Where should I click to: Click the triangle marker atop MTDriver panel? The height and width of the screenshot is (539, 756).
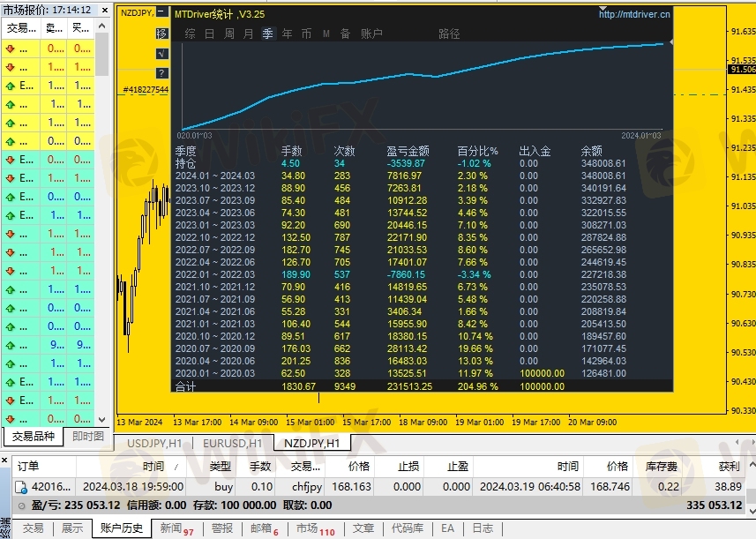603,9
